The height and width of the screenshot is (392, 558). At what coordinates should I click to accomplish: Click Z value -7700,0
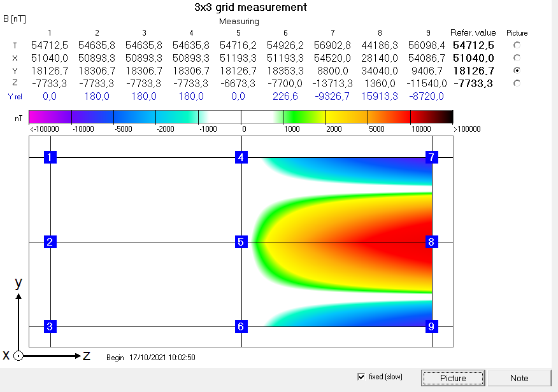tap(285, 83)
